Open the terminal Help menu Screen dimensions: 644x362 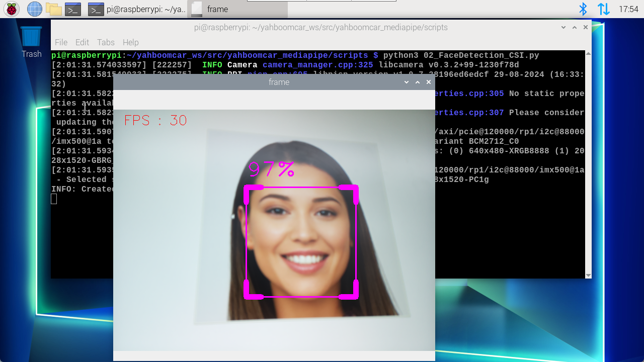[x=130, y=42]
